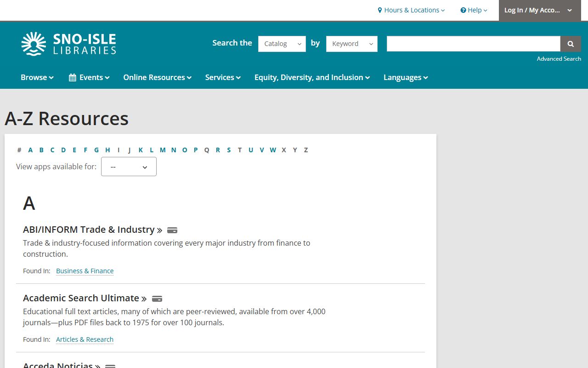
Task: Open the Hours & Locations menu
Action: point(411,10)
